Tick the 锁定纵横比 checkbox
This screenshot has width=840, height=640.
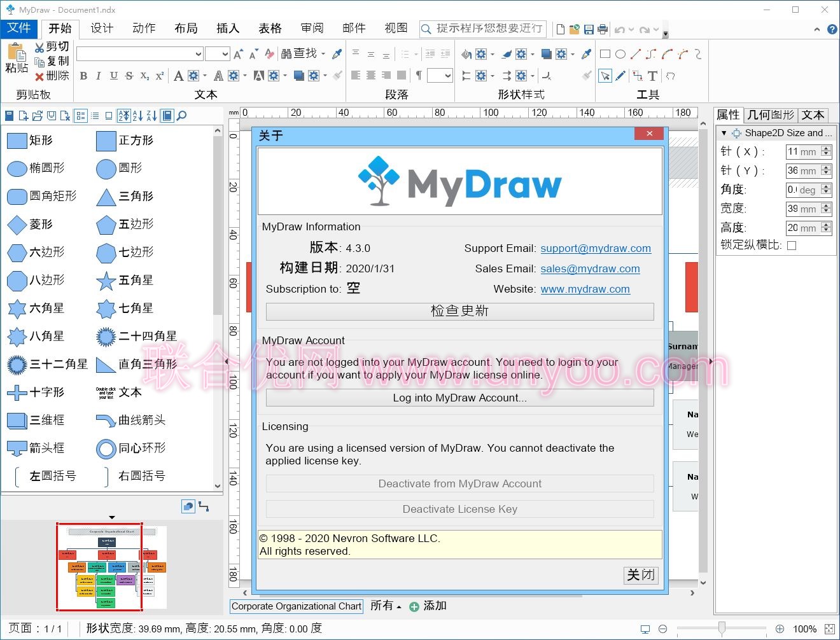point(792,246)
